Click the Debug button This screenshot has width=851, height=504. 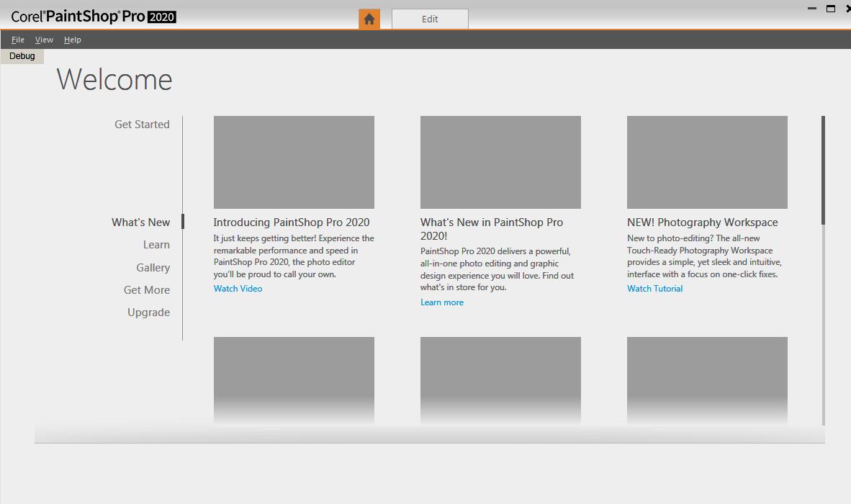[22, 56]
